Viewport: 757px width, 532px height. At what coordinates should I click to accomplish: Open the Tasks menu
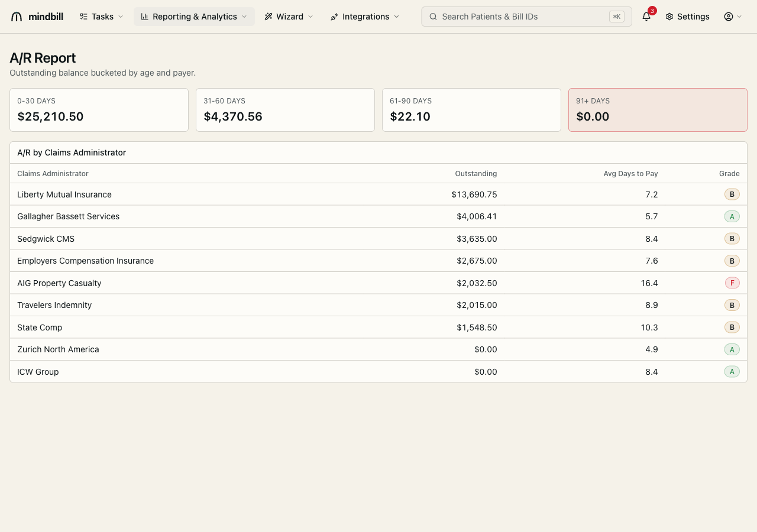click(102, 17)
